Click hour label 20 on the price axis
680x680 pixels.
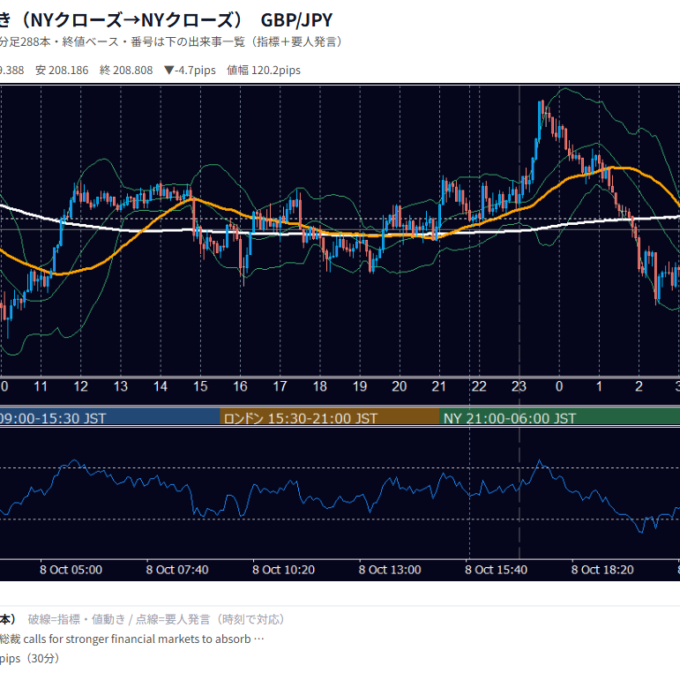coord(399,386)
